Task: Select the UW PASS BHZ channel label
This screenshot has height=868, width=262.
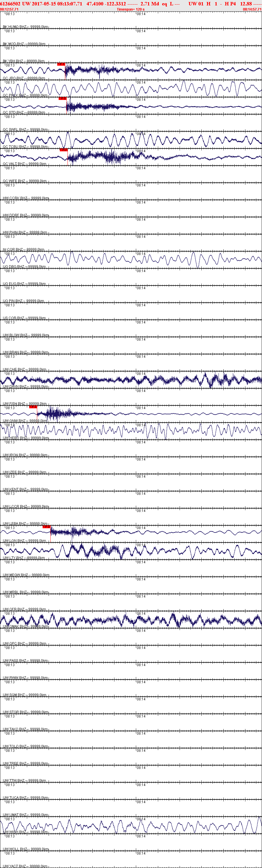Action: coord(25,660)
